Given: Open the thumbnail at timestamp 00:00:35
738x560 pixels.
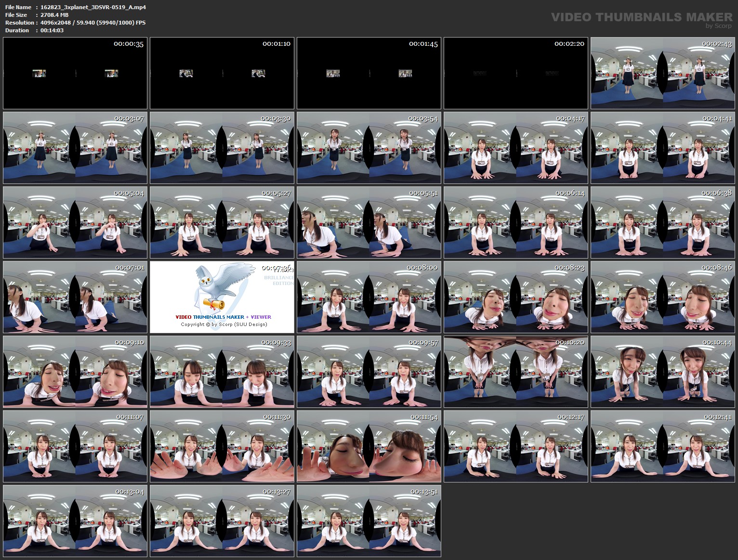Looking at the screenshot, I should pyautogui.click(x=75, y=73).
